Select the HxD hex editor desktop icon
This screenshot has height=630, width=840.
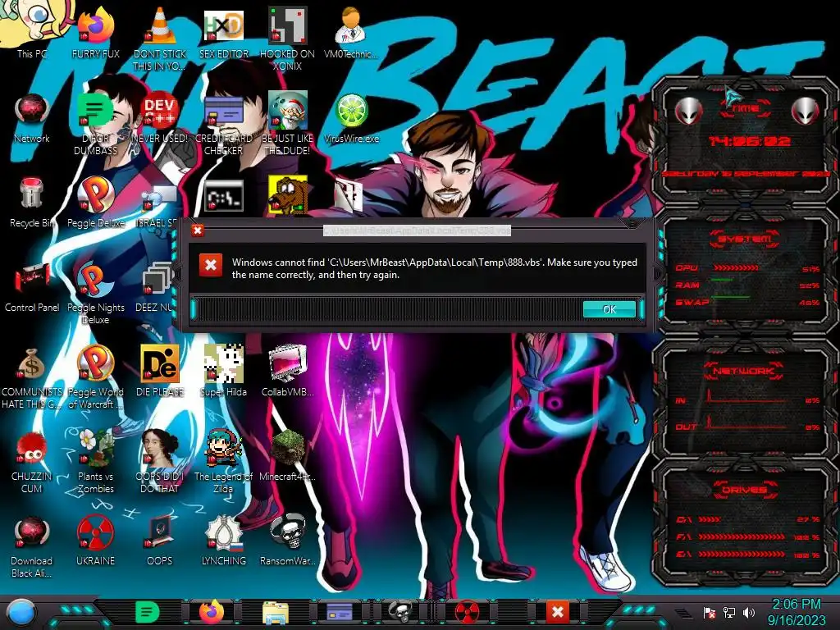click(224, 31)
